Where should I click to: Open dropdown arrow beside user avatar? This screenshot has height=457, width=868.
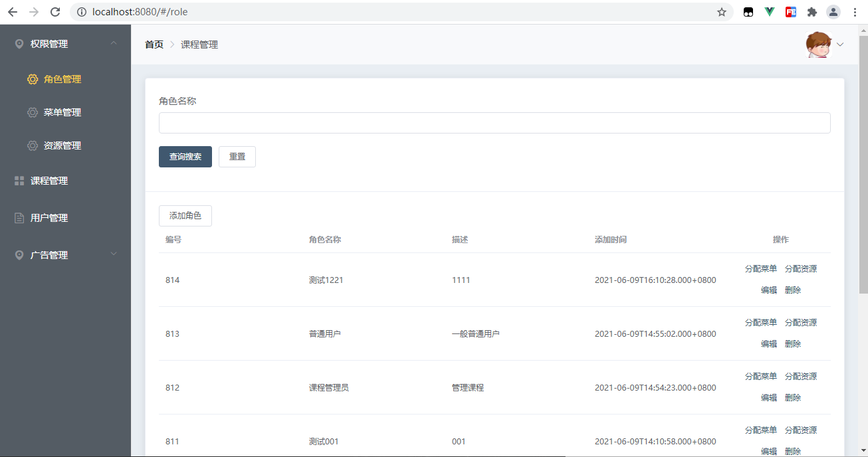click(x=840, y=45)
